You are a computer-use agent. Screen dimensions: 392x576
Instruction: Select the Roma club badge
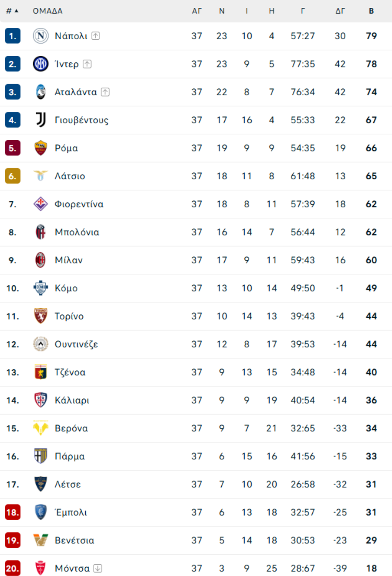pos(41,148)
